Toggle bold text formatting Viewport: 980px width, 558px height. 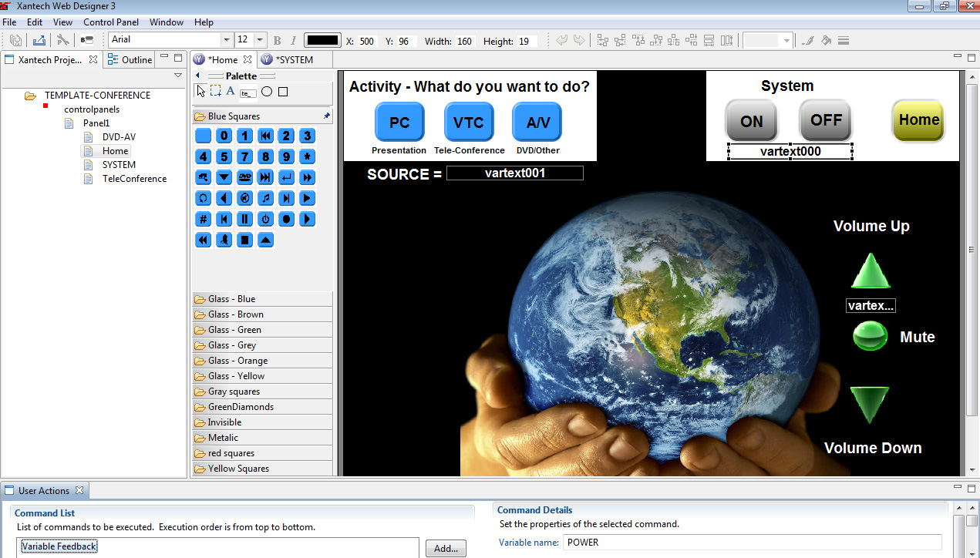(x=277, y=41)
